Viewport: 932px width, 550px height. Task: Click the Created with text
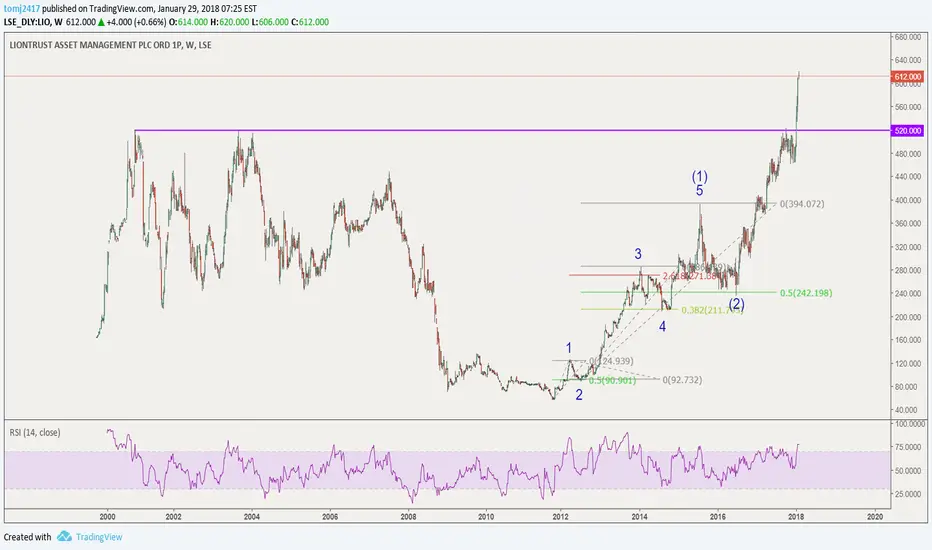tap(27, 537)
